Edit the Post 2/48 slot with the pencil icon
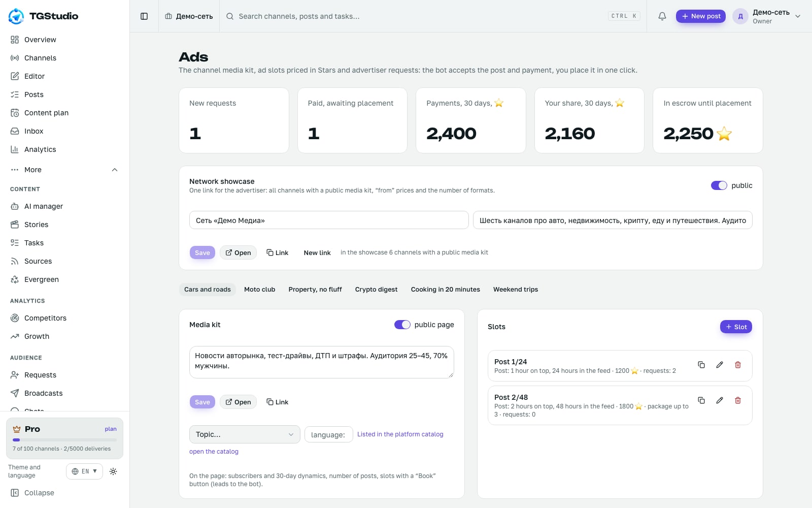Viewport: 812px width, 508px height. point(720,400)
